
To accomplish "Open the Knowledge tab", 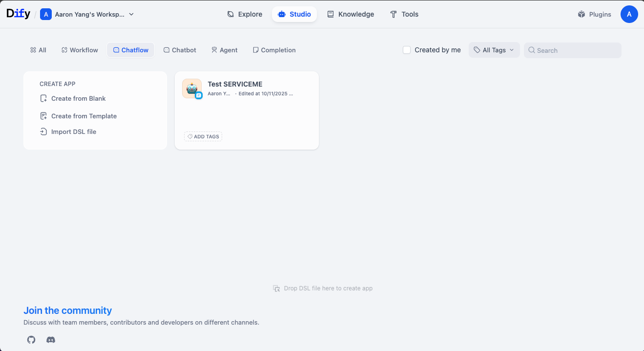I will [x=351, y=14].
